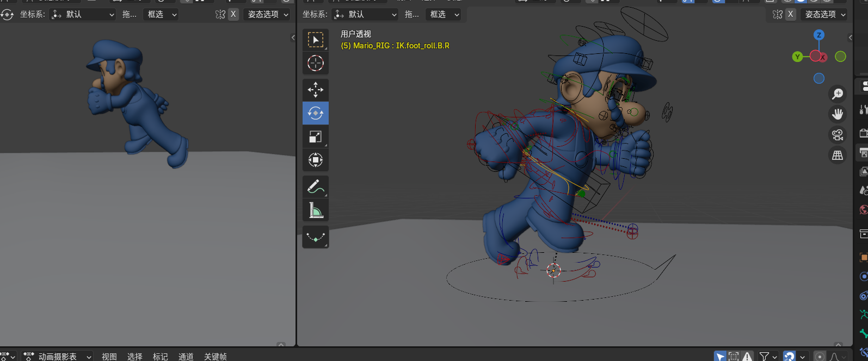Click 拖... drag option in left header
The width and height of the screenshot is (868, 361).
(x=130, y=14)
